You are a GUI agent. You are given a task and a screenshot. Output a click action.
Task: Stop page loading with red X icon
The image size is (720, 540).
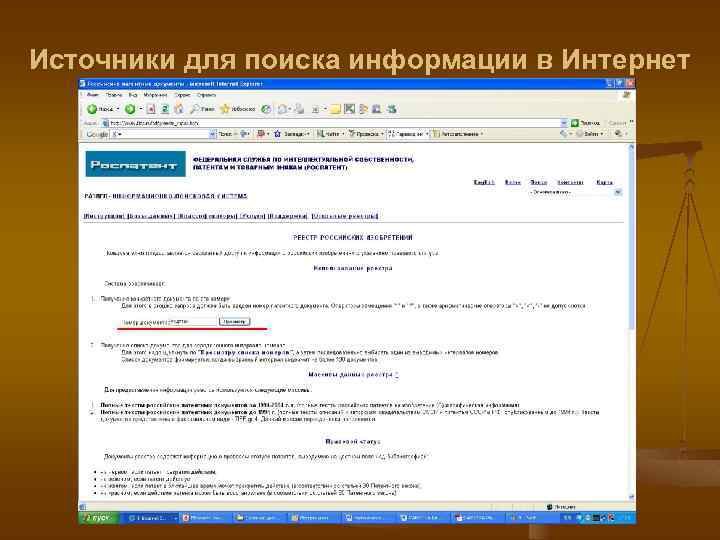151,109
